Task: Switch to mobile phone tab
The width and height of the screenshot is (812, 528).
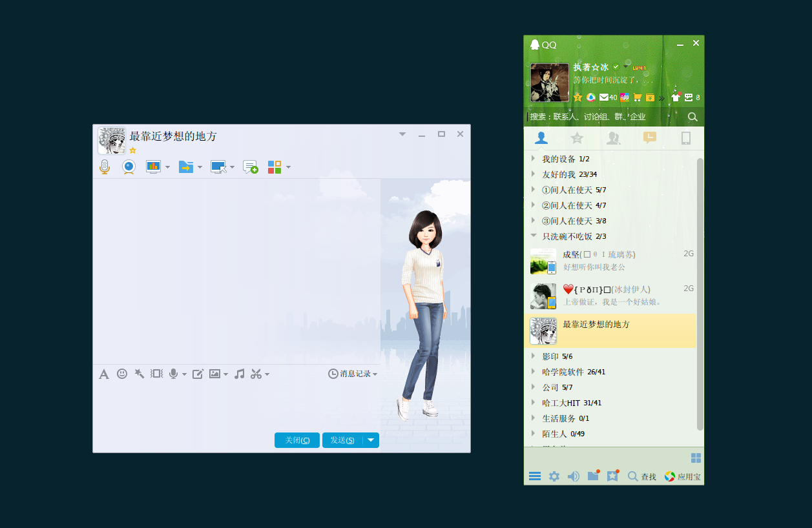Action: [x=686, y=137]
